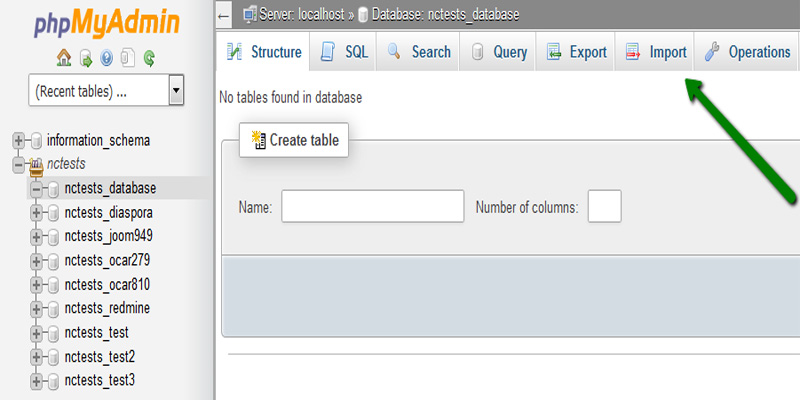Screen dimensions: 800x400
Task: Open the documentation page icon
Action: click(x=127, y=58)
